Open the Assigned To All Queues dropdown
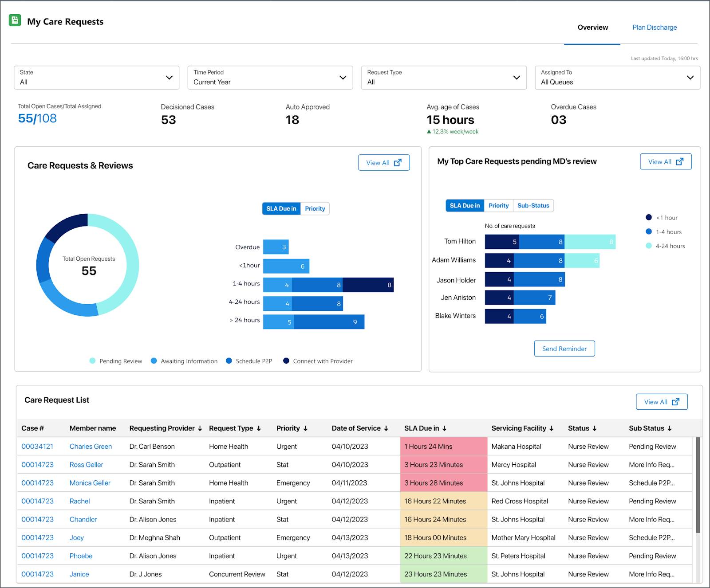Viewport: 710px width, 588px height. (618, 78)
